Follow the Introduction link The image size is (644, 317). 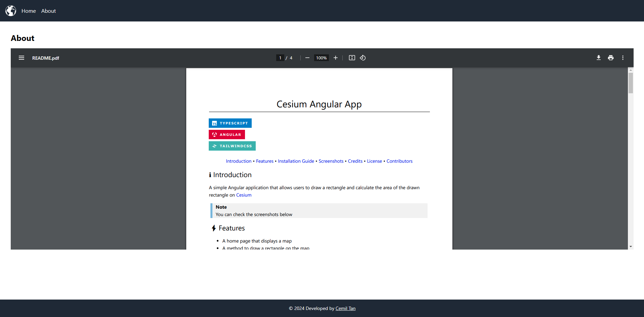tap(239, 161)
